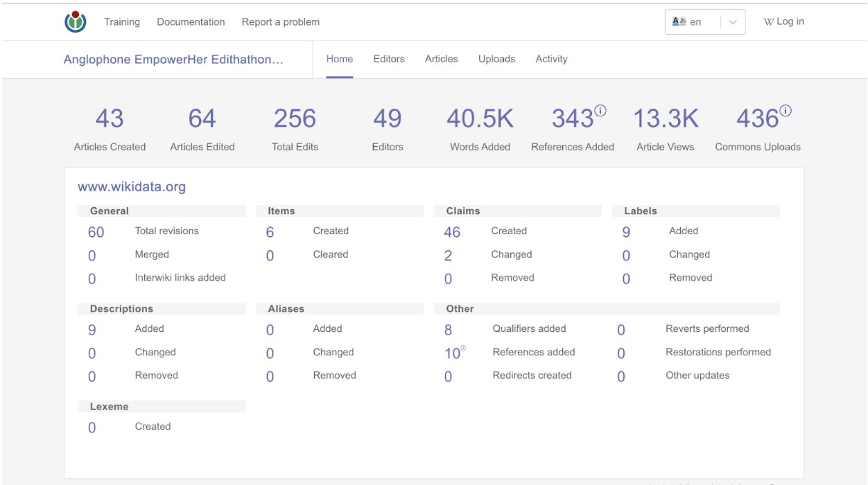Screen dimensions: 868x485
Task: Select the 436 Commons Uploads number
Action: (758, 118)
